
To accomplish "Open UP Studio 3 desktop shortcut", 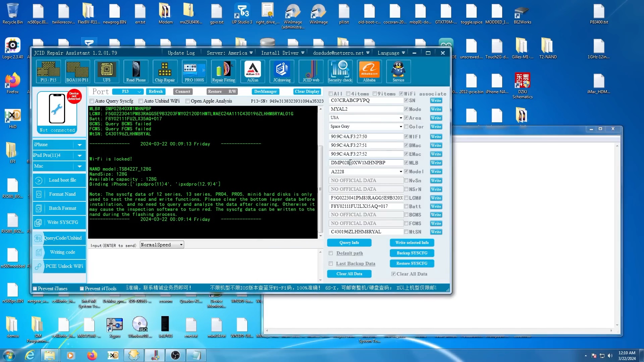I will click(x=242, y=14).
